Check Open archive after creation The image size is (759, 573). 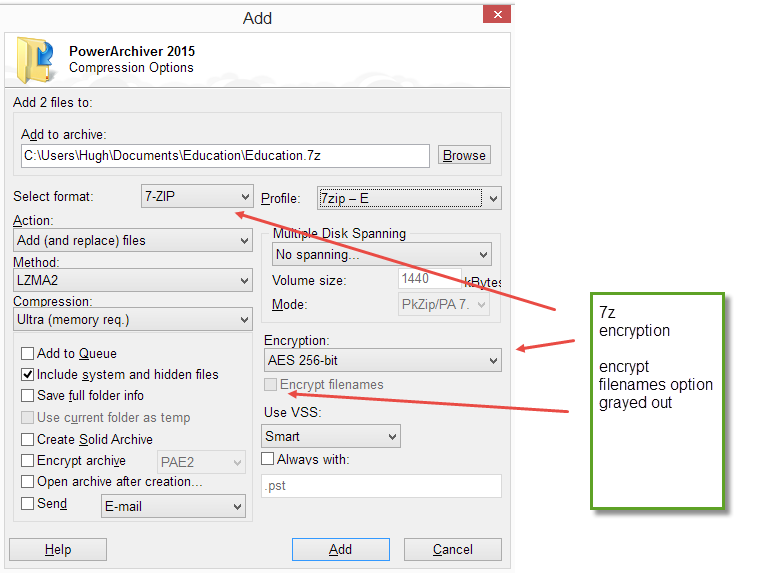coord(28,482)
